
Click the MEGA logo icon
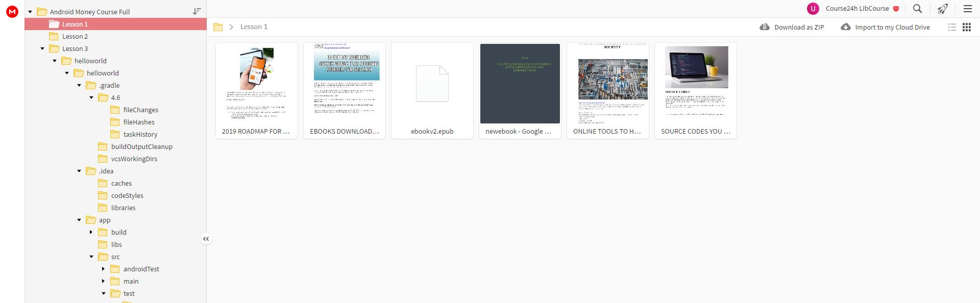click(x=12, y=12)
